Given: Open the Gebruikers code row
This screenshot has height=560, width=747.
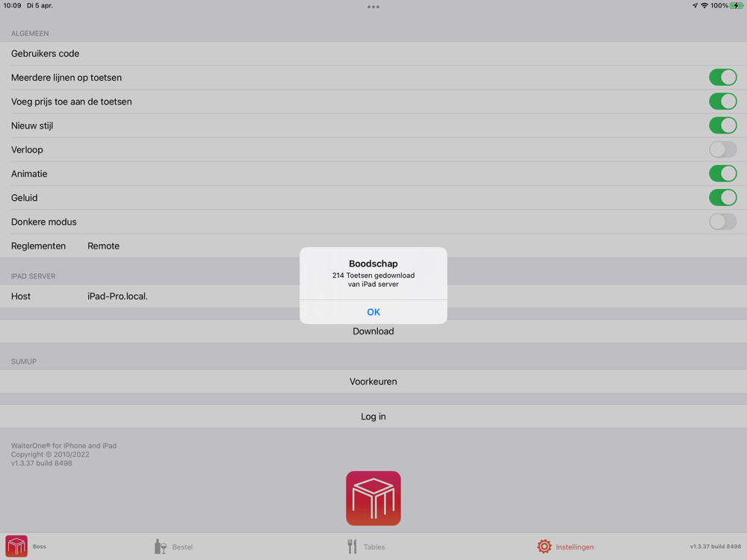Looking at the screenshot, I should click(373, 53).
